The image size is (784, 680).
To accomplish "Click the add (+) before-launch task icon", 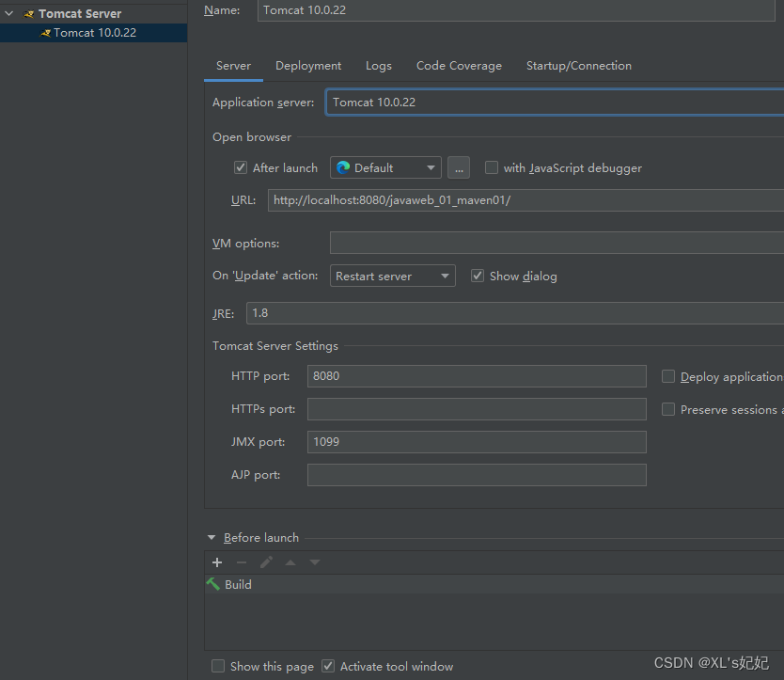I will (x=217, y=562).
